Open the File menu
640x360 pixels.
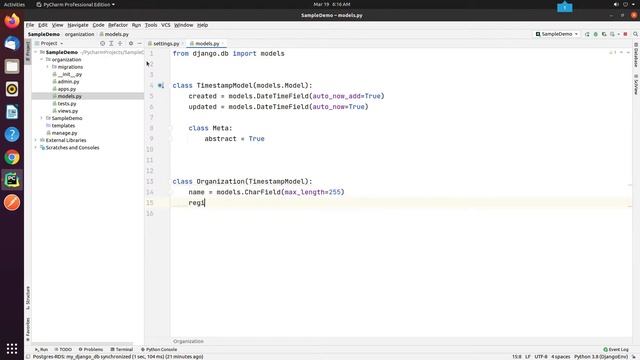(x=30, y=25)
